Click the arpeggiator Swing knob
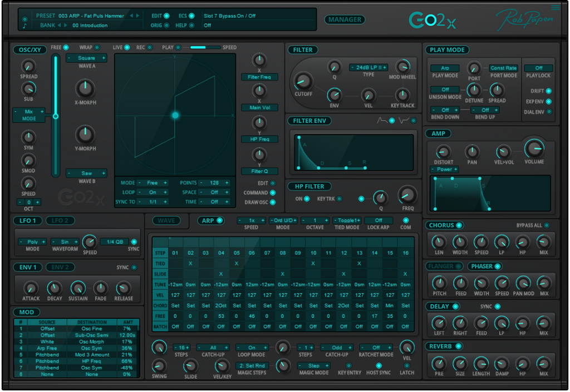The height and width of the screenshot is (392, 570). click(x=159, y=366)
